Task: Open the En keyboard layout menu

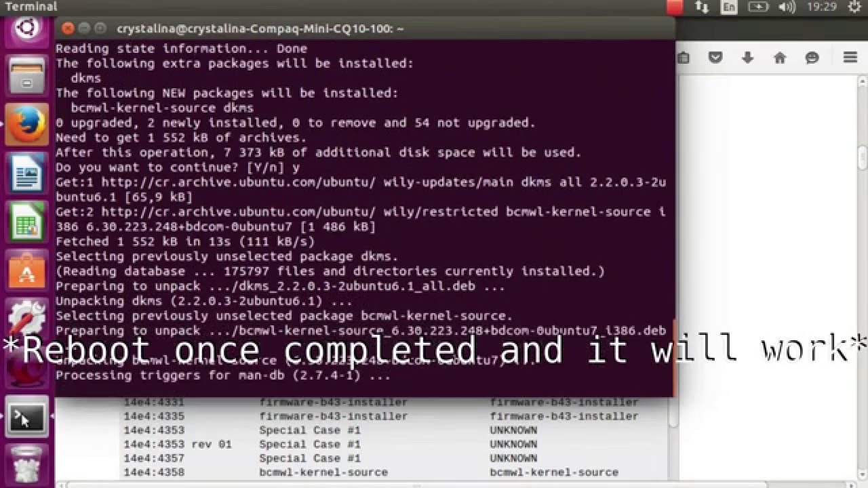Action: (729, 7)
